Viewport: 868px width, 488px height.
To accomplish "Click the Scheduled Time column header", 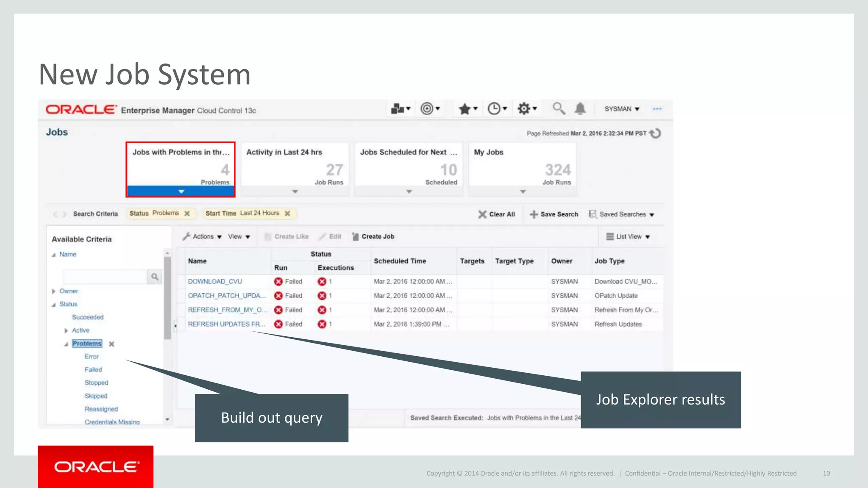I will point(400,261).
